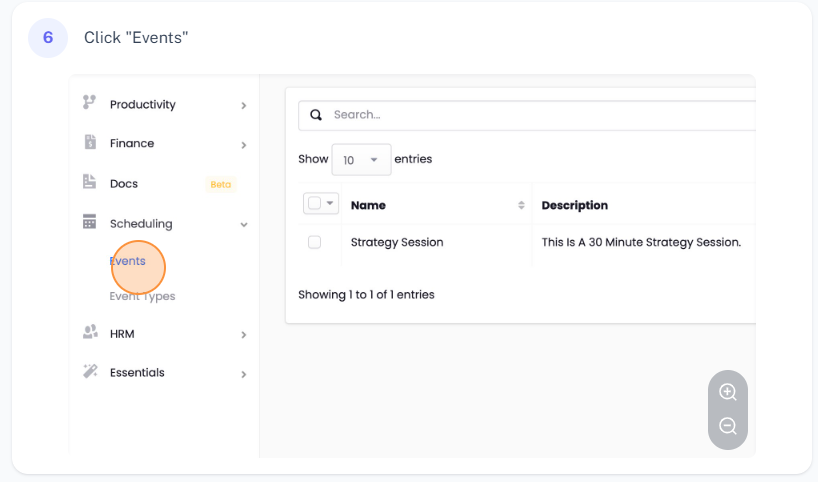Viewport: 818px width, 482px height.
Task: Expand the Productivity menu chevron
Action: click(x=243, y=105)
